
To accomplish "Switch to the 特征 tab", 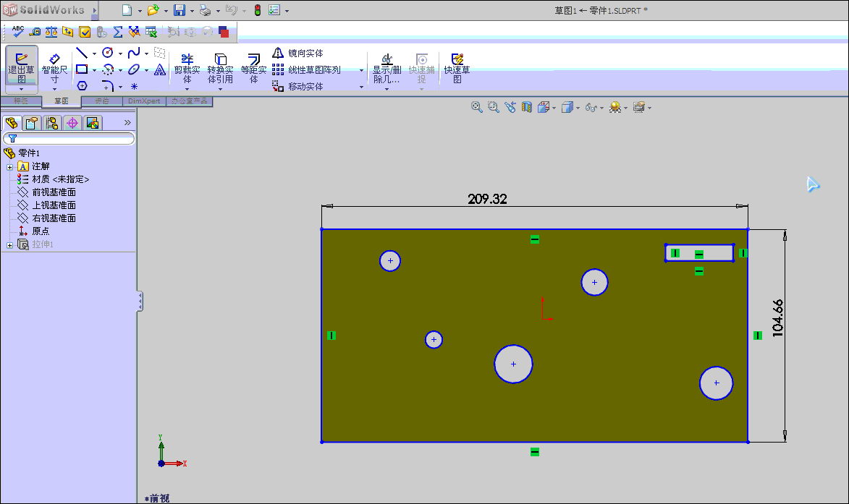I will coord(21,101).
